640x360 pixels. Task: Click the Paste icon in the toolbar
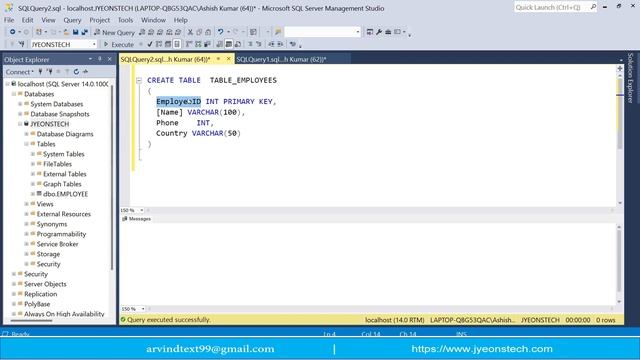(x=208, y=32)
